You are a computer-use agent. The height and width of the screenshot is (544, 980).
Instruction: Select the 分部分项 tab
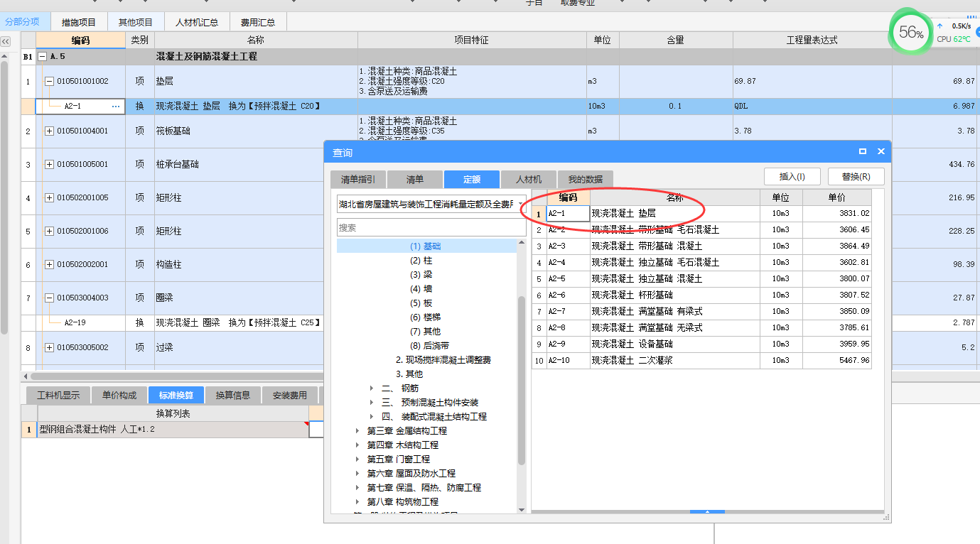tap(22, 22)
